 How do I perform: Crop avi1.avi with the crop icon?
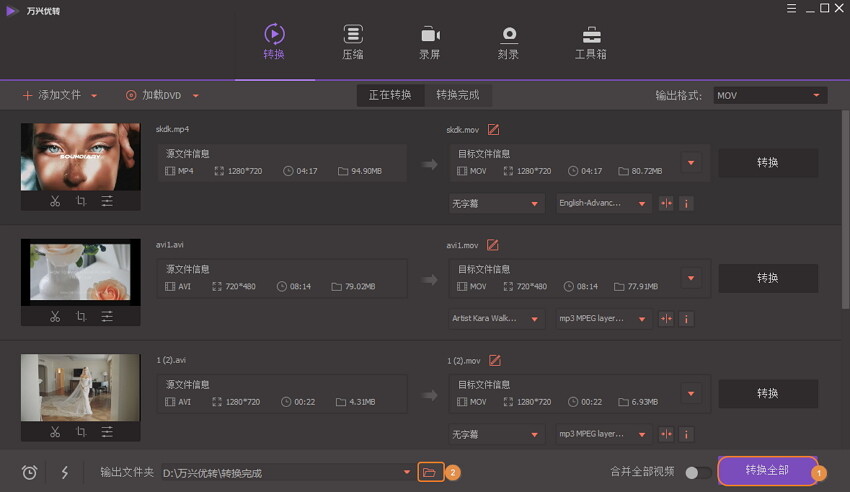tap(81, 316)
